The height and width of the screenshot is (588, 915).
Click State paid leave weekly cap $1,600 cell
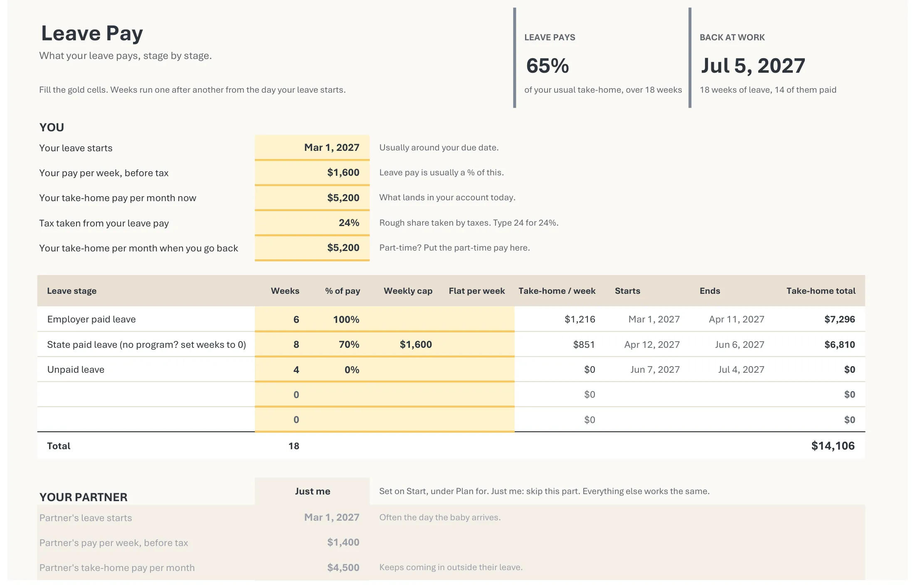click(x=406, y=344)
